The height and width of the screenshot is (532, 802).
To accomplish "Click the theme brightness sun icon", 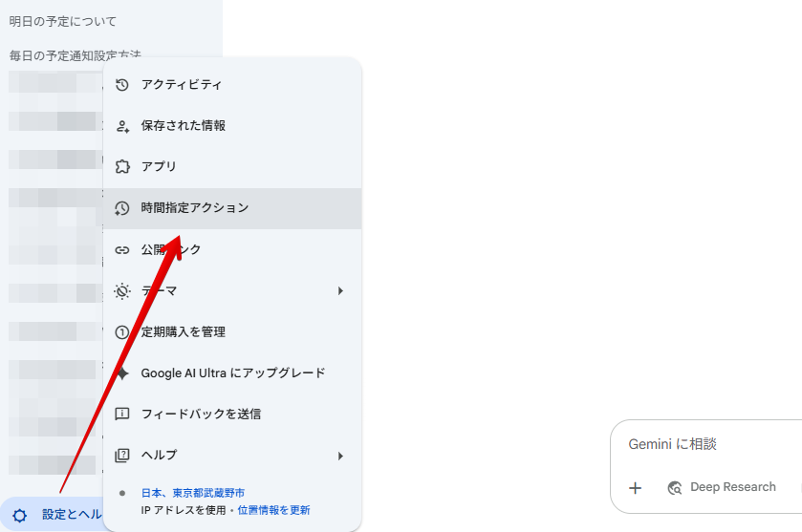I will [x=121, y=291].
